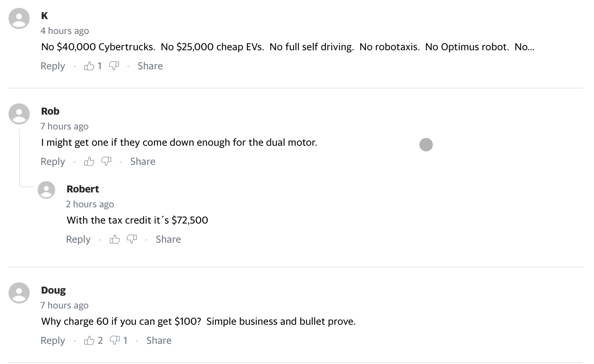The width and height of the screenshot is (594, 364).
Task: Share K's Cybertruck comment
Action: (x=150, y=66)
